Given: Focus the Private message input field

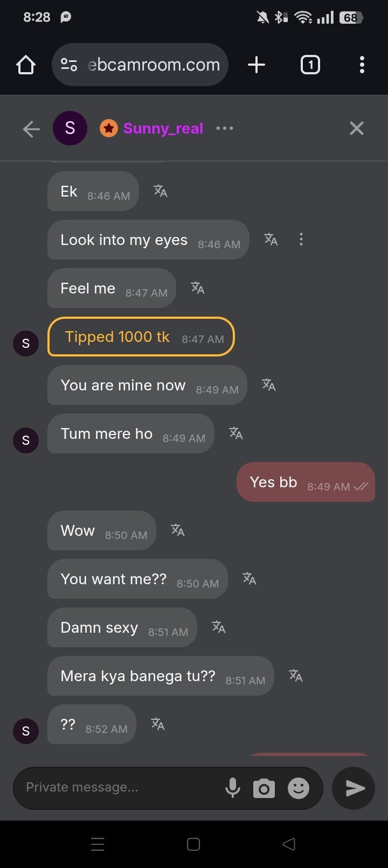Looking at the screenshot, I should point(119,788).
